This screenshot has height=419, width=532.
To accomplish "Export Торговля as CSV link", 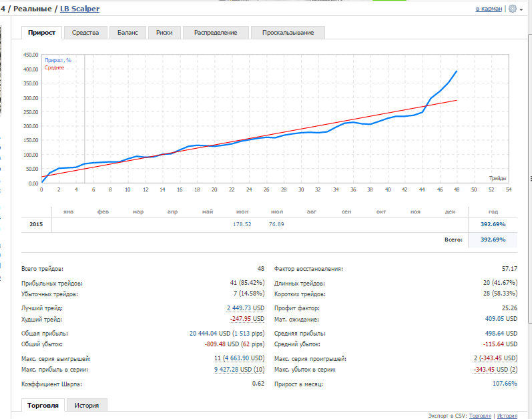I will coord(480,416).
